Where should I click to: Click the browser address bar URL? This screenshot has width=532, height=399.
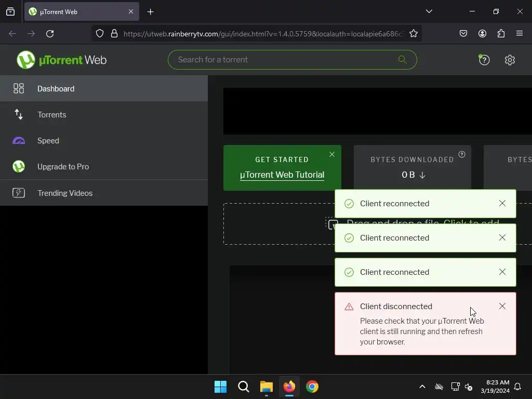click(264, 34)
